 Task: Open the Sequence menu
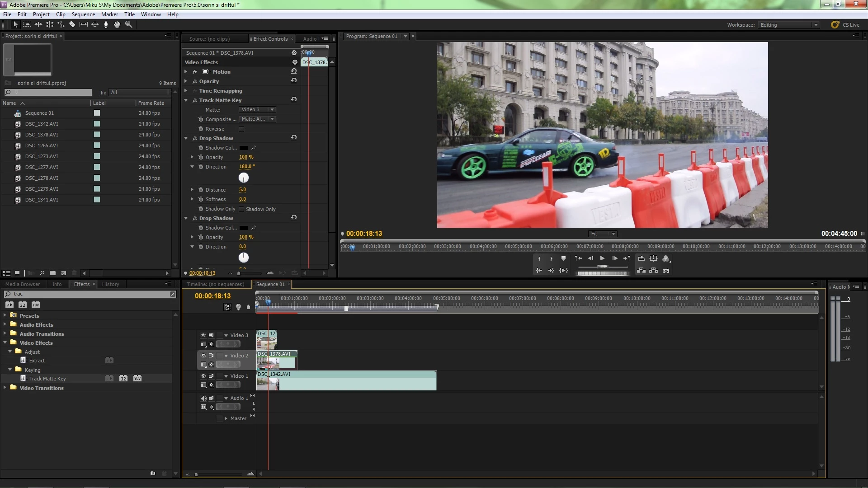(83, 14)
